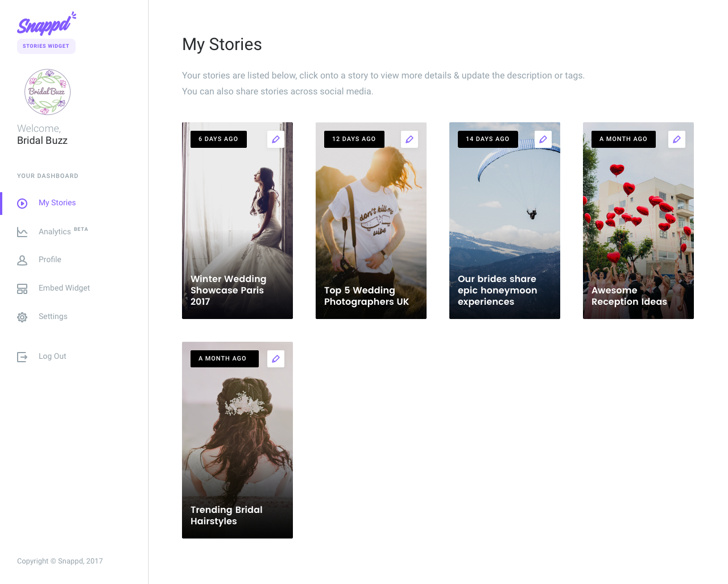Edit the honeymoon experiences story via pencil icon
728x584 pixels.
pos(543,139)
